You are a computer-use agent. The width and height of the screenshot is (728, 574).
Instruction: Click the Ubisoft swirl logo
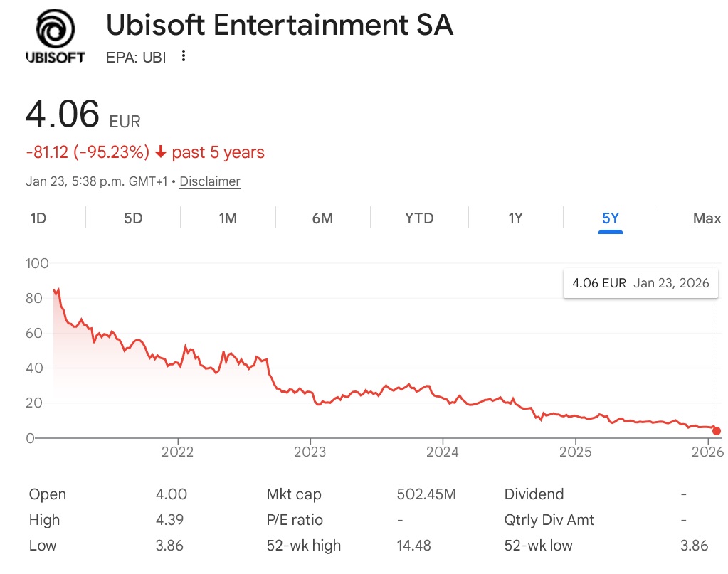tap(55, 31)
